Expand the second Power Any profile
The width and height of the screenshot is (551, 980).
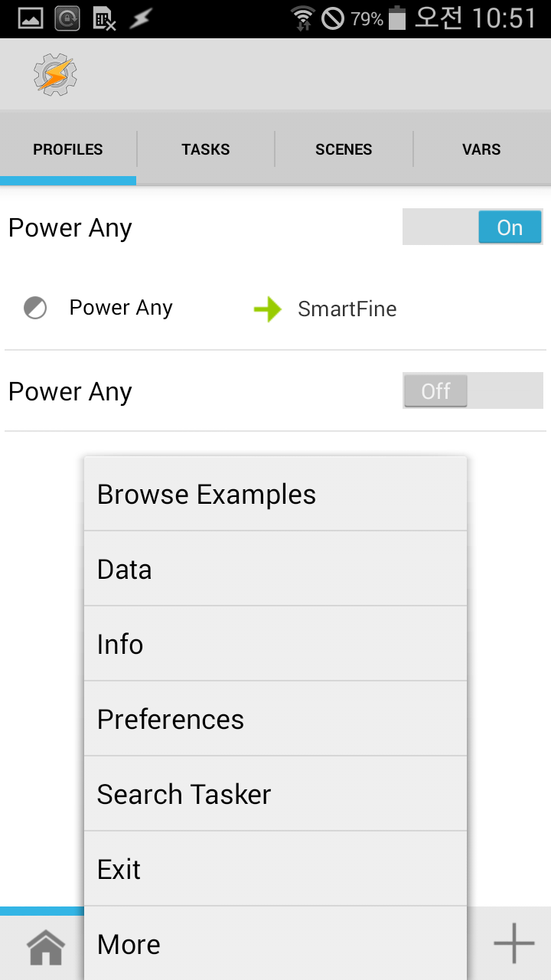coord(70,392)
